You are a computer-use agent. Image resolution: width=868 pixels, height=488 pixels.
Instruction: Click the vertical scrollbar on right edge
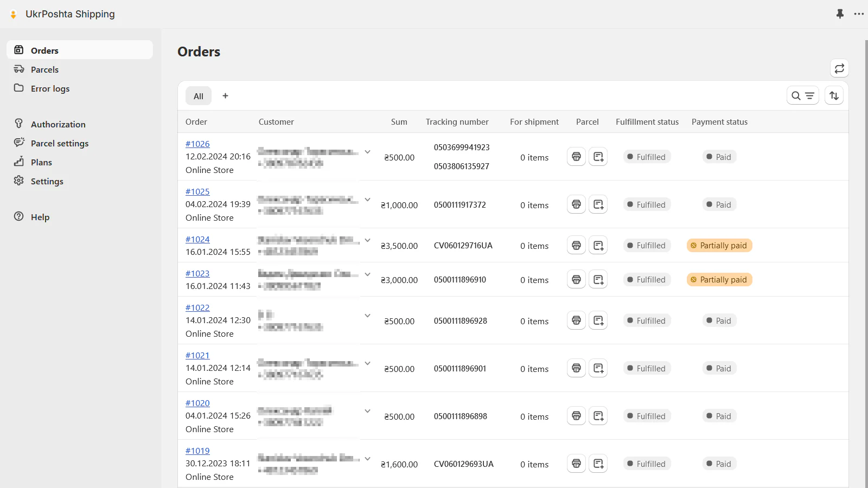(865, 260)
